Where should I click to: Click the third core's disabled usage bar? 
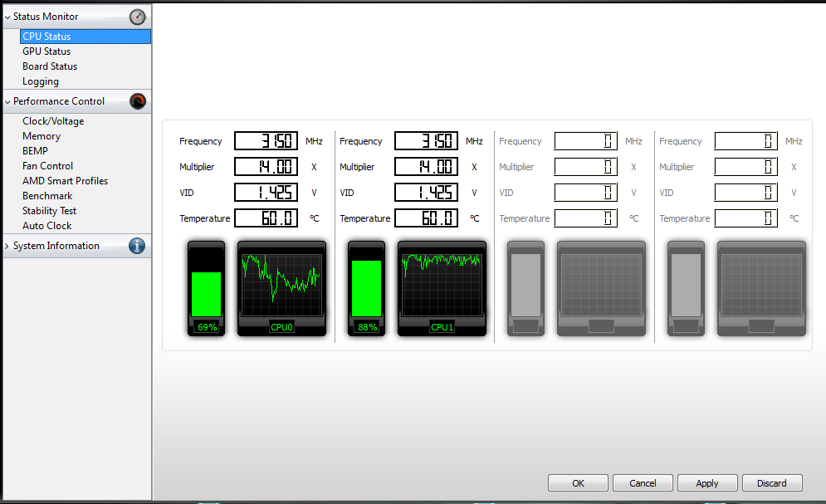[525, 288]
